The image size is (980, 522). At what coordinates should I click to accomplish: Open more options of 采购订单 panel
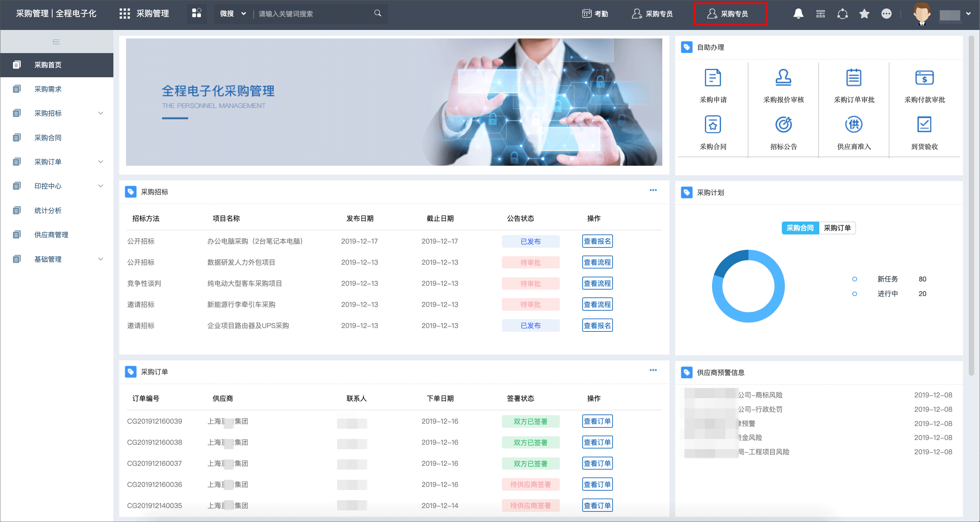click(x=653, y=370)
